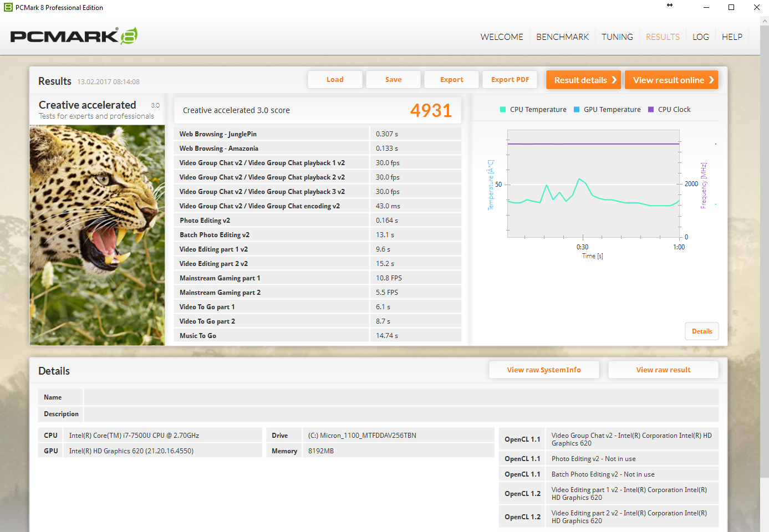
Task: Click the Export button
Action: [452, 80]
